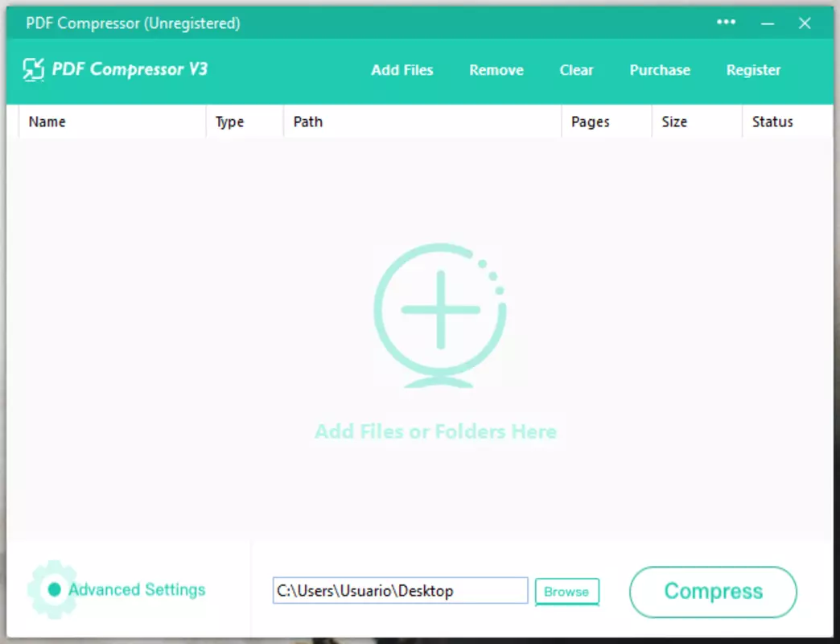Image resolution: width=840 pixels, height=644 pixels.
Task: Choose Clear in the toolbar
Action: pos(576,70)
